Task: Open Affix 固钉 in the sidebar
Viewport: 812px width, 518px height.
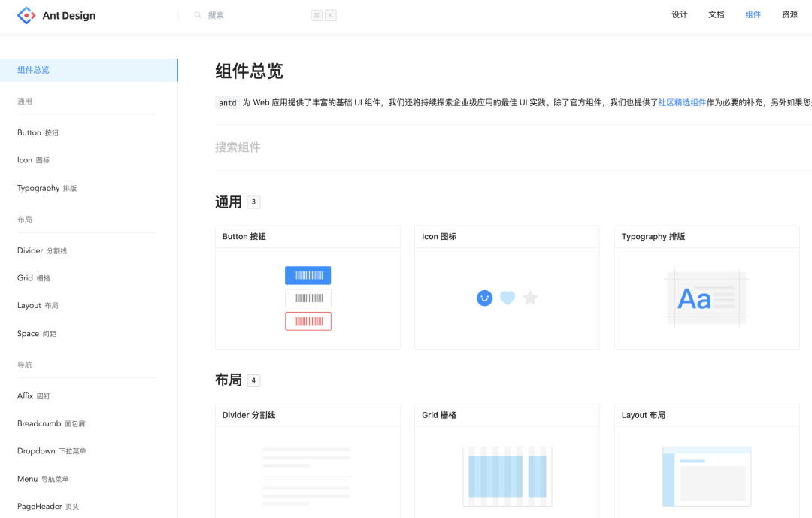Action: [34, 395]
